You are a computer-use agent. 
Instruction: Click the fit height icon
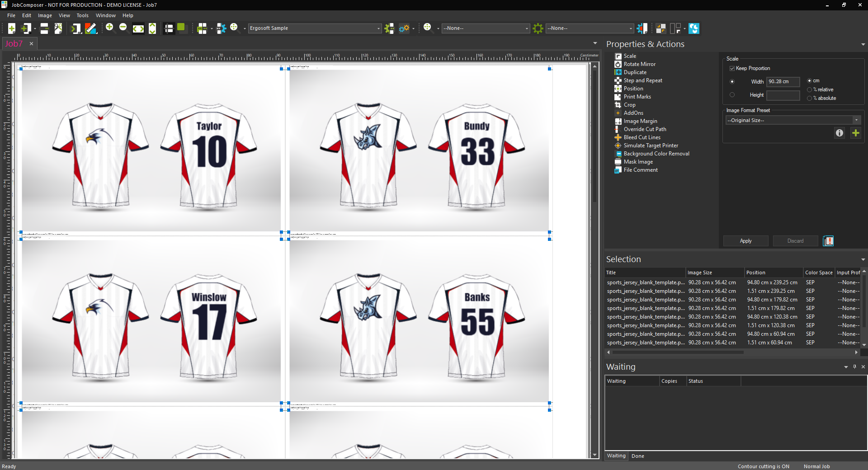pos(152,28)
